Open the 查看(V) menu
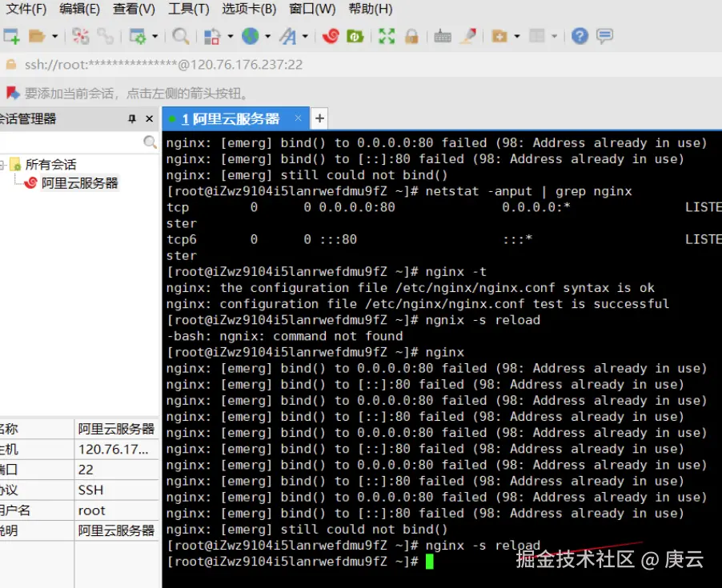The image size is (722, 588). click(134, 9)
